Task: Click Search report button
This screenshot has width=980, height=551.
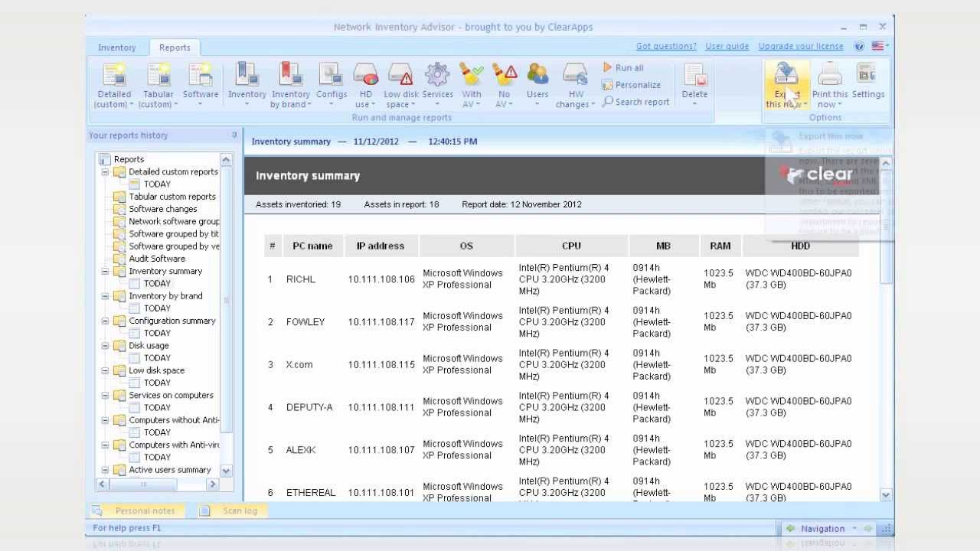Action: (635, 102)
